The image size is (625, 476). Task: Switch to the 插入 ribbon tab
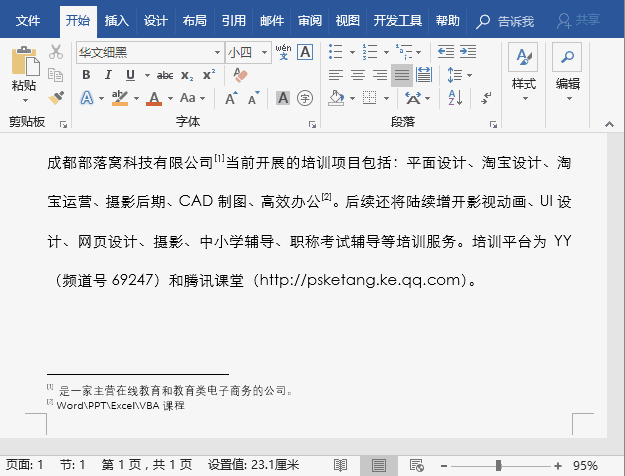(x=117, y=20)
